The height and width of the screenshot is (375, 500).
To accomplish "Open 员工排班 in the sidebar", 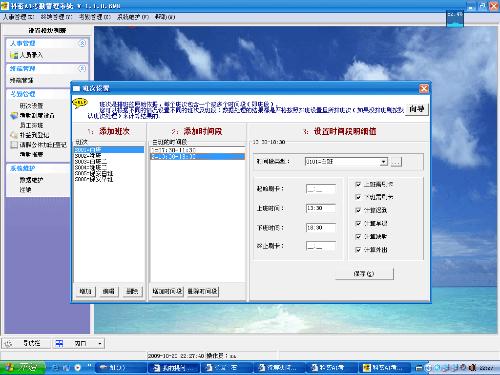I will coord(31,125).
